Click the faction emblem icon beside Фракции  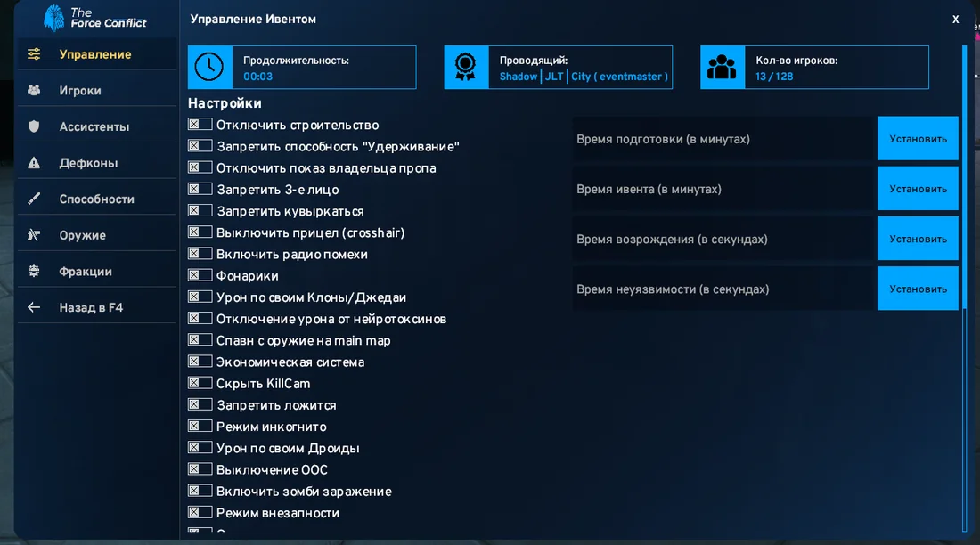(x=34, y=272)
